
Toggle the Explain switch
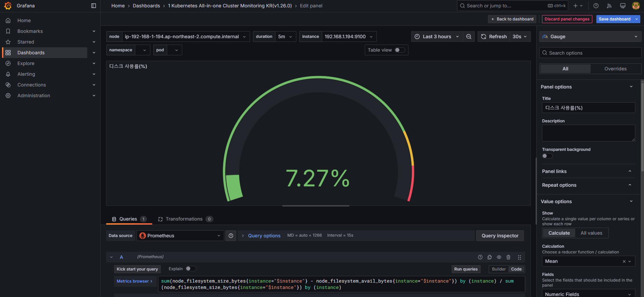tap(191, 269)
